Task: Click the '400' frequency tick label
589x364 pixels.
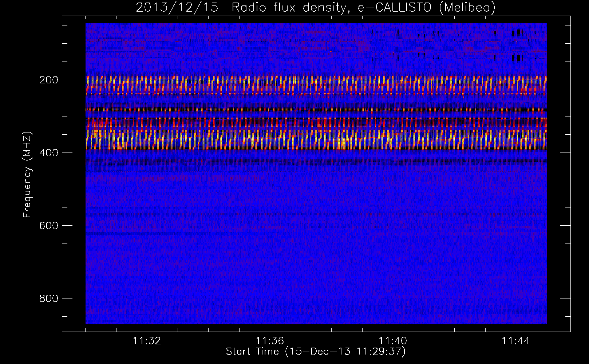Action: tap(48, 153)
